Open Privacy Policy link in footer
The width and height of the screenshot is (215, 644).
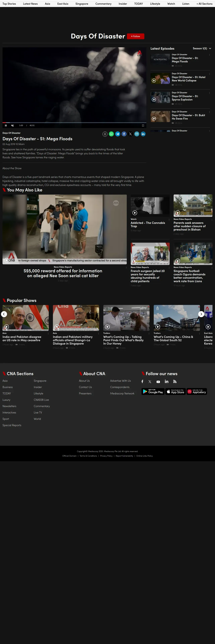tap(106, 456)
